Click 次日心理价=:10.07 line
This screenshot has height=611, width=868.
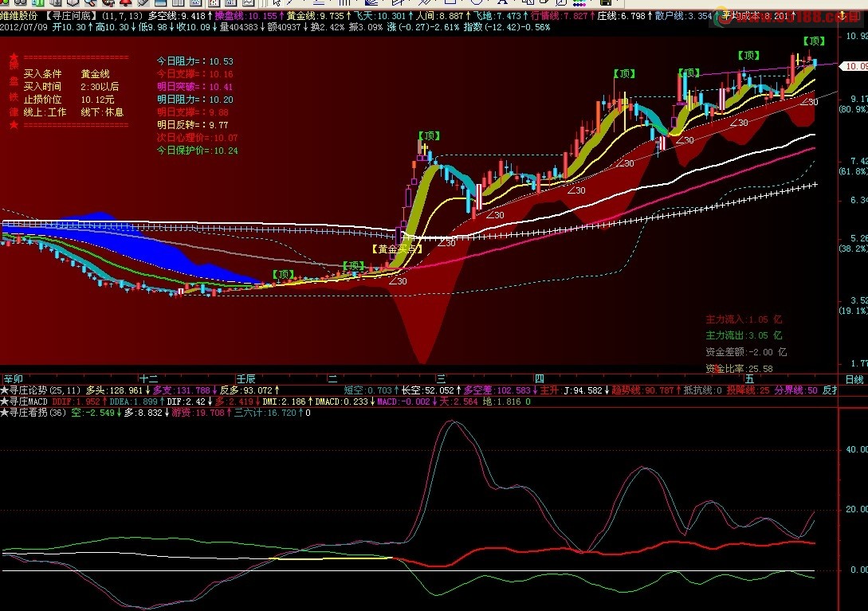(197, 137)
